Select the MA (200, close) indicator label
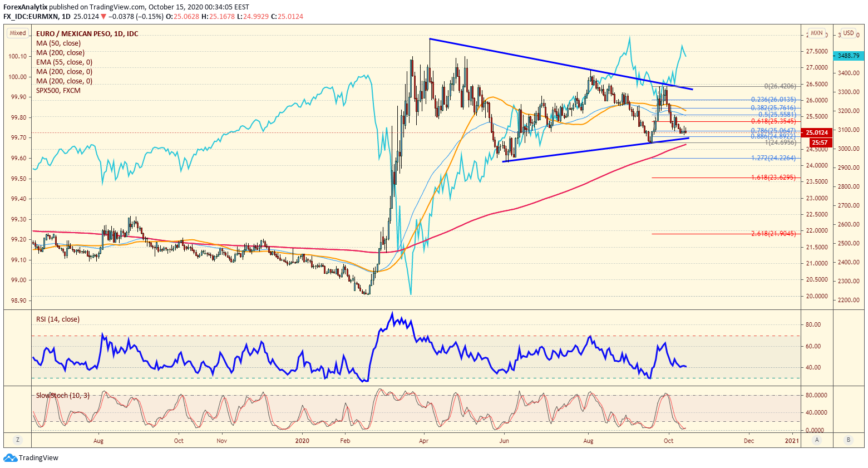 click(61, 53)
